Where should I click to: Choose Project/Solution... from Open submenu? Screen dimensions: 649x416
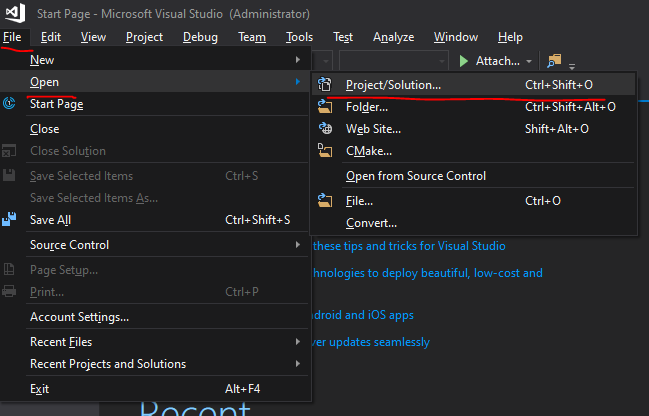(473, 85)
